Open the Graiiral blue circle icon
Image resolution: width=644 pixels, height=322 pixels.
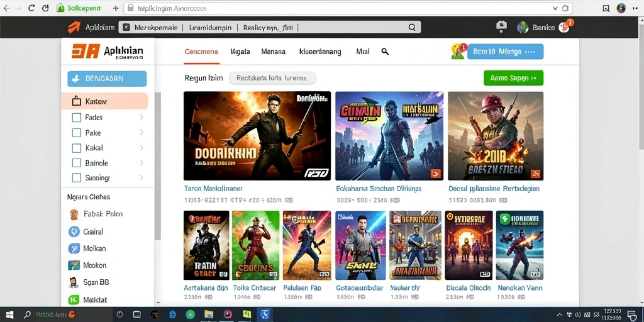(74, 231)
